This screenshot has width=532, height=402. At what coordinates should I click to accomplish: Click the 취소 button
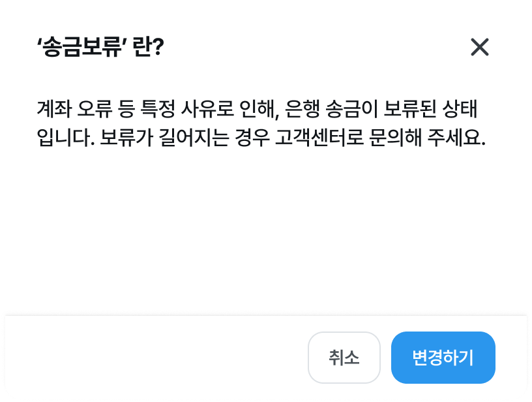pyautogui.click(x=344, y=358)
